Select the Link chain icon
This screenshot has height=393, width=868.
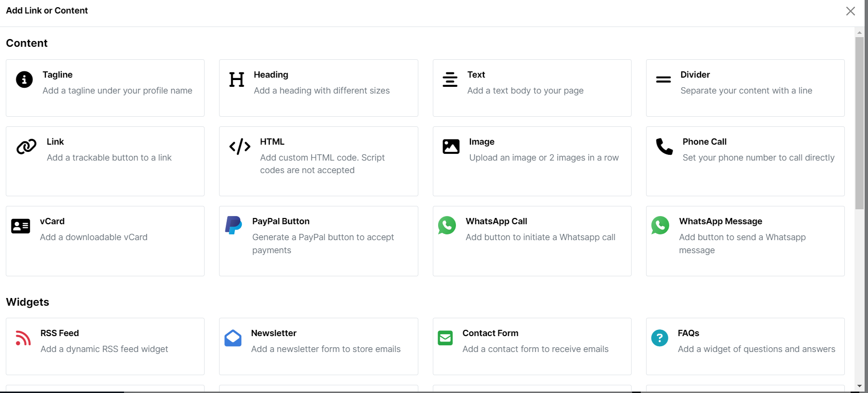(x=27, y=146)
